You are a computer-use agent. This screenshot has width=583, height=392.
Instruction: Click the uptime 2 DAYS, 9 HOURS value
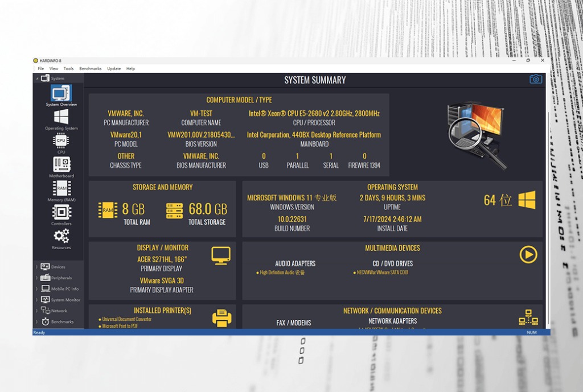point(392,197)
